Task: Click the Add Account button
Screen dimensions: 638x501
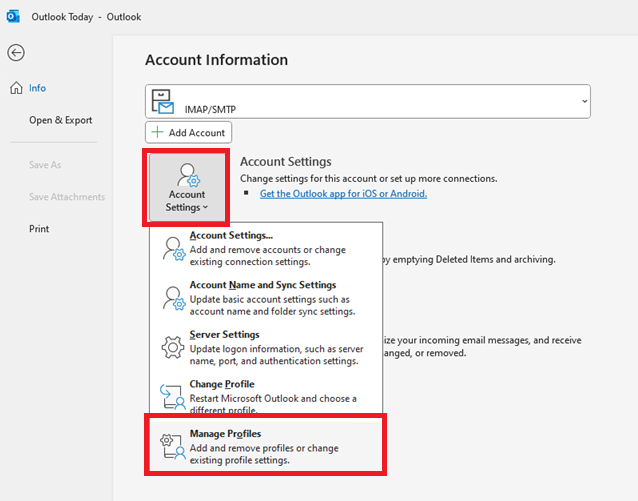Action: [188, 132]
